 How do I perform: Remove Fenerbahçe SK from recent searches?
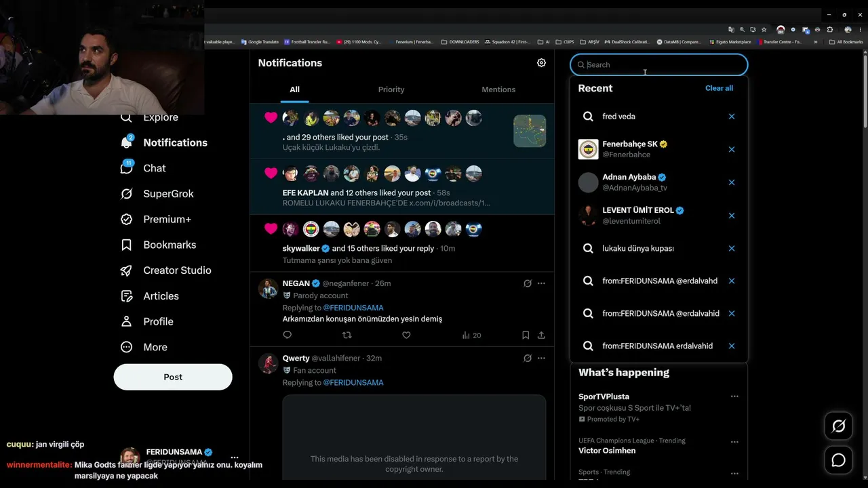tap(732, 149)
